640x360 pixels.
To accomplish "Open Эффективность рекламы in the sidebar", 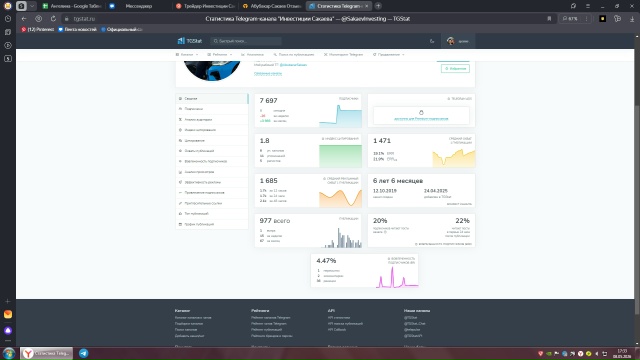I will tap(212, 182).
